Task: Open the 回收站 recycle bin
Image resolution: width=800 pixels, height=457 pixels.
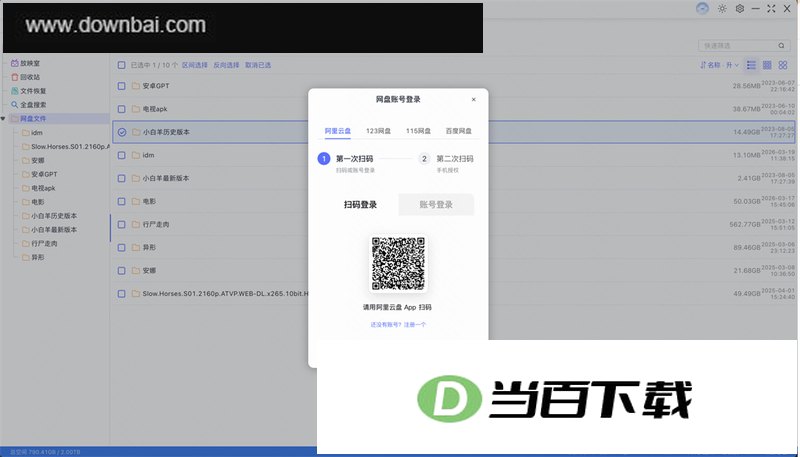Action: 26,77
